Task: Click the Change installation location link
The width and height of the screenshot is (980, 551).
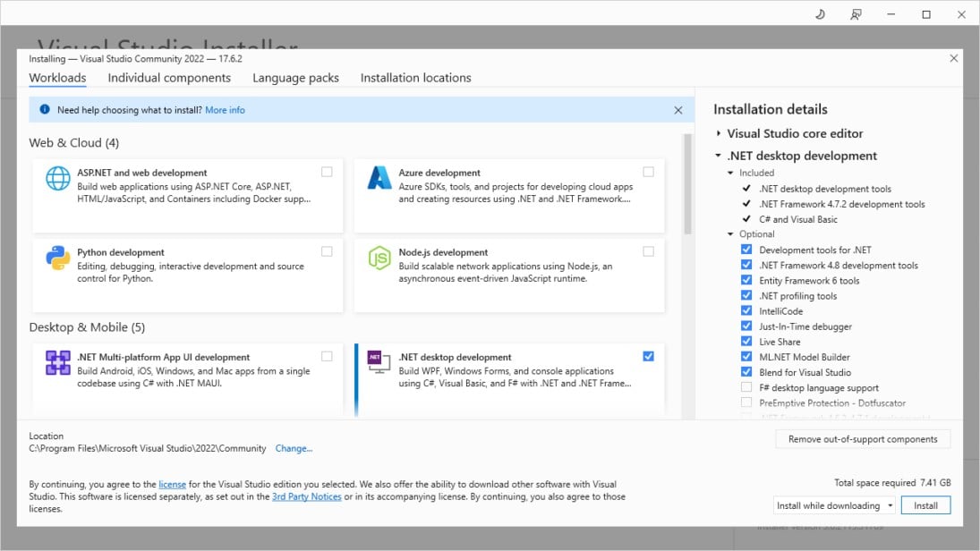Action: click(294, 448)
